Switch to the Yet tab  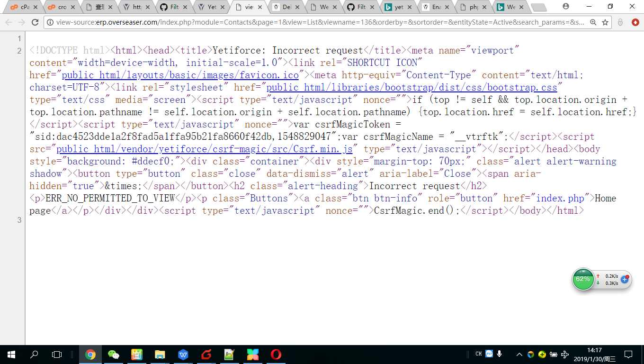point(210,7)
